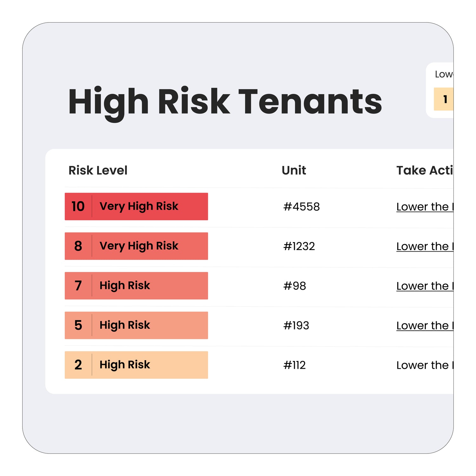Click the High Risk Tenants heading
The width and height of the screenshot is (476, 476).
tap(225, 102)
